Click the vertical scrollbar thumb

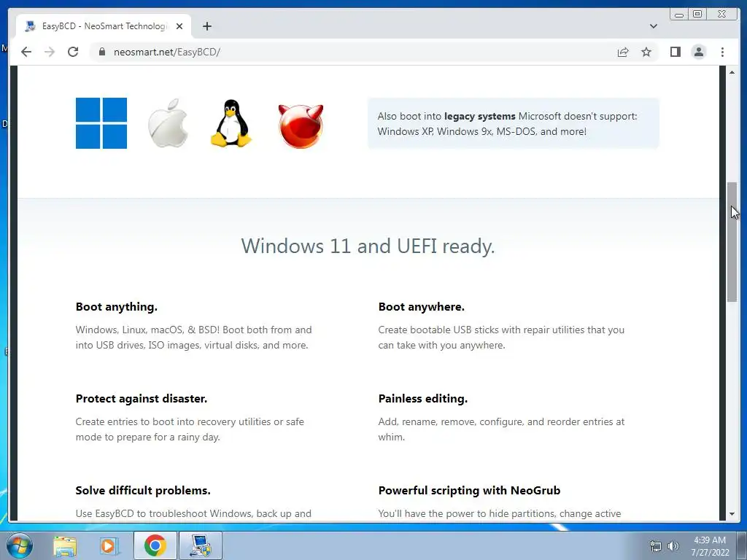tap(732, 241)
